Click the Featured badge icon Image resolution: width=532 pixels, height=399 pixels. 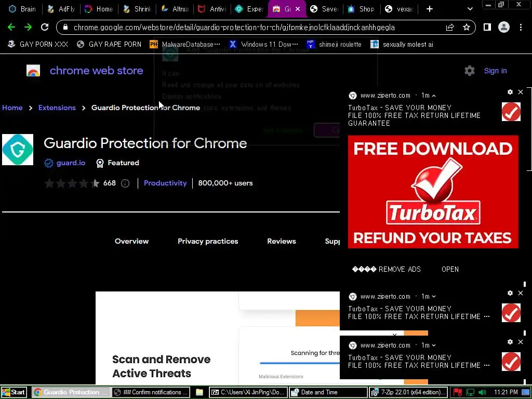coord(100,163)
